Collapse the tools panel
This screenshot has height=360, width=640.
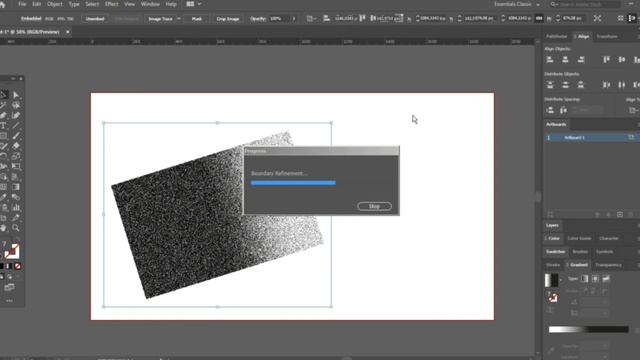click(x=13, y=78)
